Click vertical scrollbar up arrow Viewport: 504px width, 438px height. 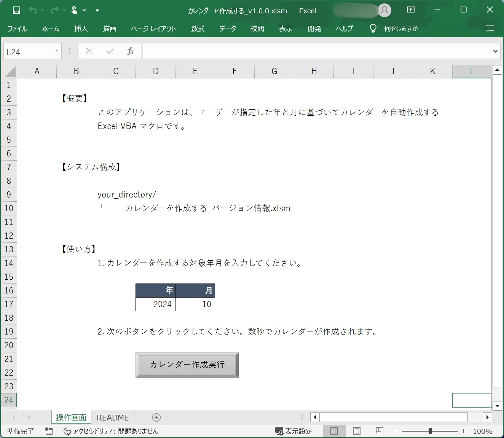497,70
